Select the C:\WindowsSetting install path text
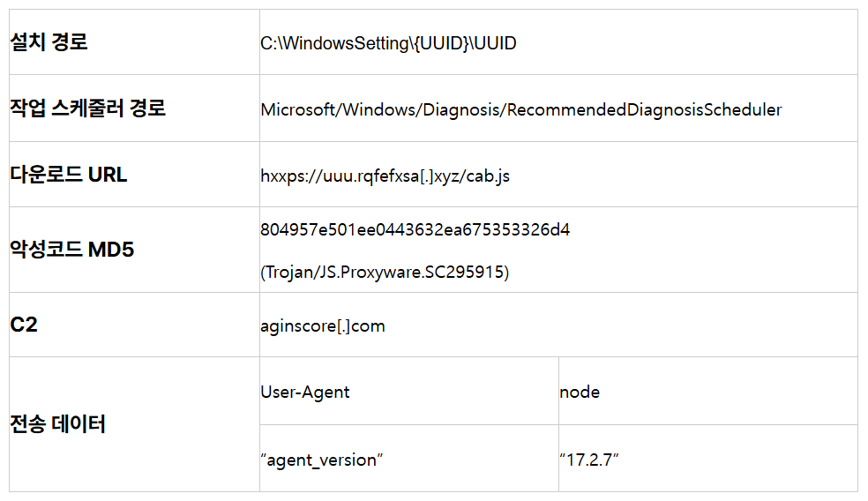This screenshot has width=868, height=501. pyautogui.click(x=335, y=43)
